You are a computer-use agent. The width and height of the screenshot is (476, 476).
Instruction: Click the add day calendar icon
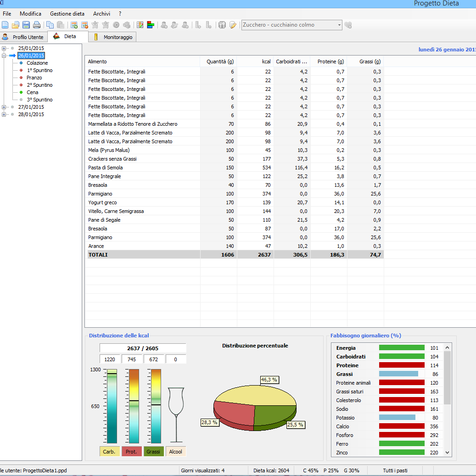point(74,25)
